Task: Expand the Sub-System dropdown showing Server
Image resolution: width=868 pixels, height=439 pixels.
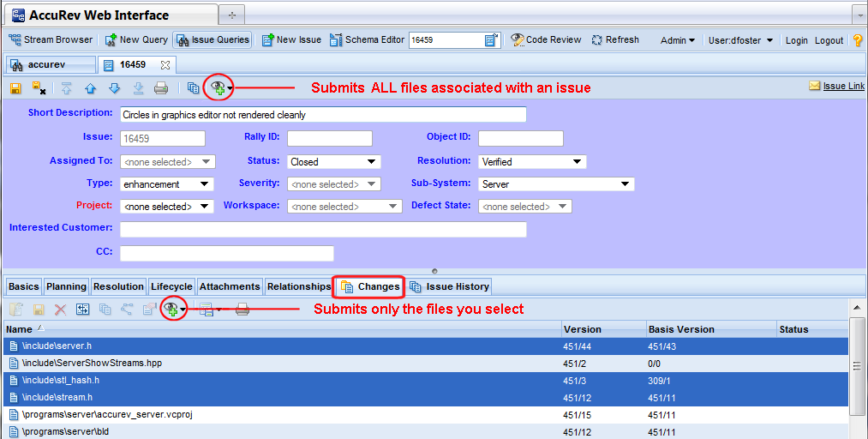Action: coord(556,183)
